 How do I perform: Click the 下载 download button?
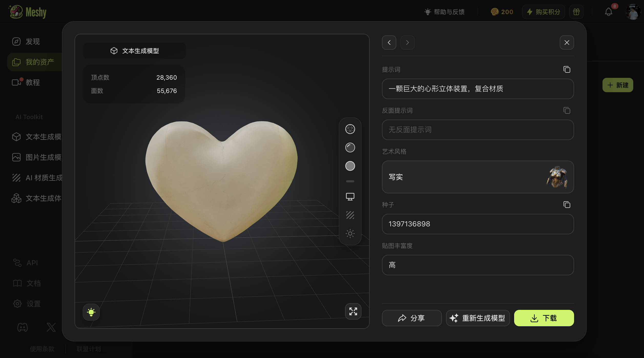click(544, 318)
